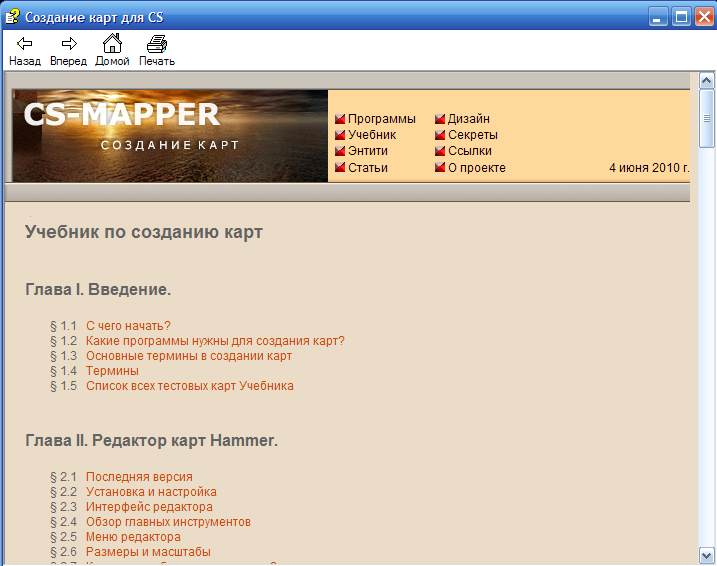The height and width of the screenshot is (566, 717).
Task: Click the help icon in the title bar
Action: click(12, 17)
